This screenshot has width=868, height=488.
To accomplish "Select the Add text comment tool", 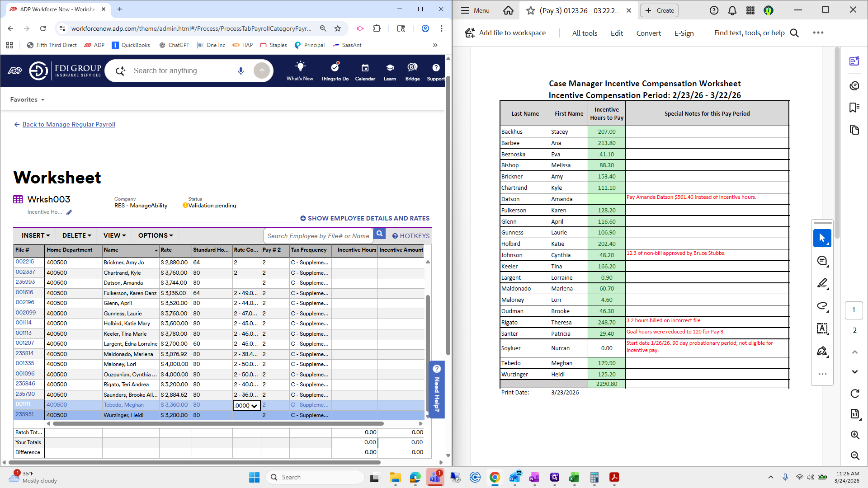I will pos(822,329).
